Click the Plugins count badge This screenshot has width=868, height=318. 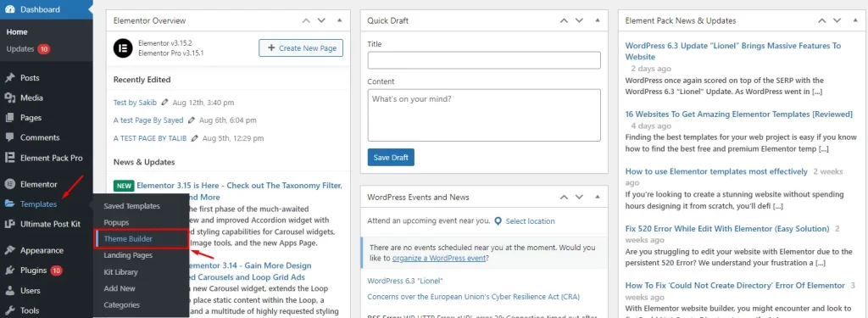57,271
